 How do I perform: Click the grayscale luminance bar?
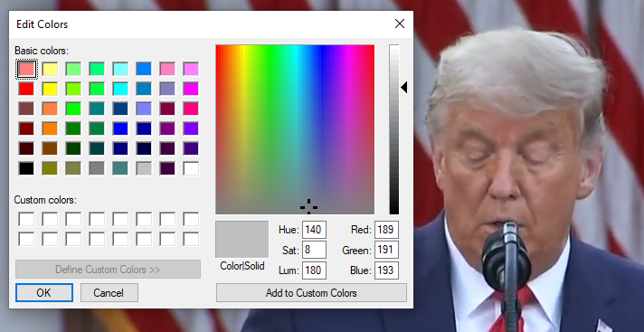point(394,129)
